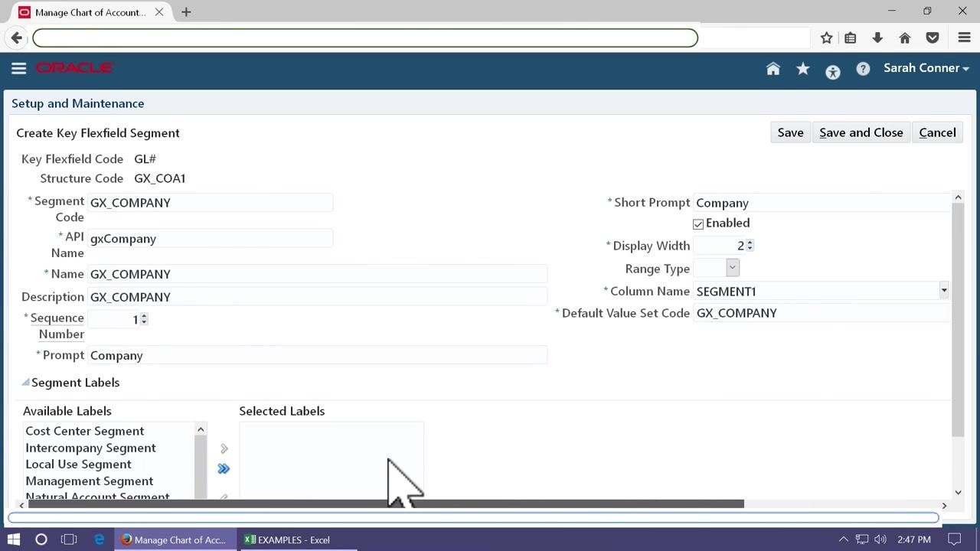Open Cortana search circle
This screenshot has width=980, height=551.
[41, 540]
